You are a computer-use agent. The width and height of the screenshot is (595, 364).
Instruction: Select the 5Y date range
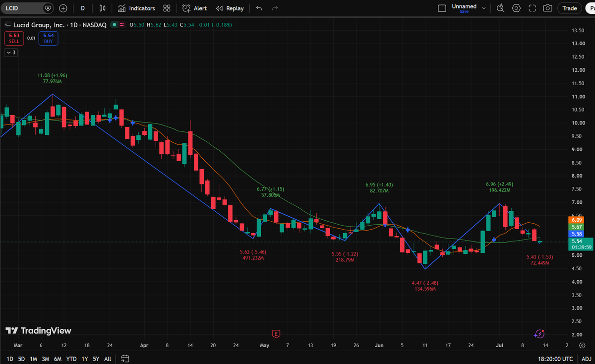(x=95, y=359)
